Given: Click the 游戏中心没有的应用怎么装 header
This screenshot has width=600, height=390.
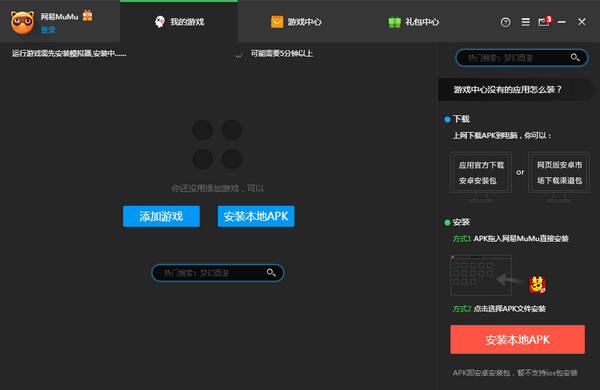Looking at the screenshot, I should (517, 90).
